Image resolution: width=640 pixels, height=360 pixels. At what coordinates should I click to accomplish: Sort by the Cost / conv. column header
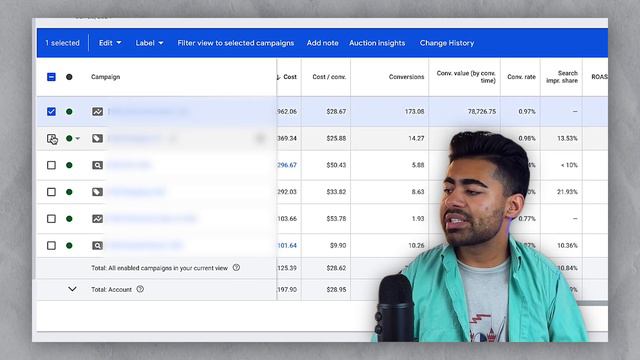(x=329, y=77)
